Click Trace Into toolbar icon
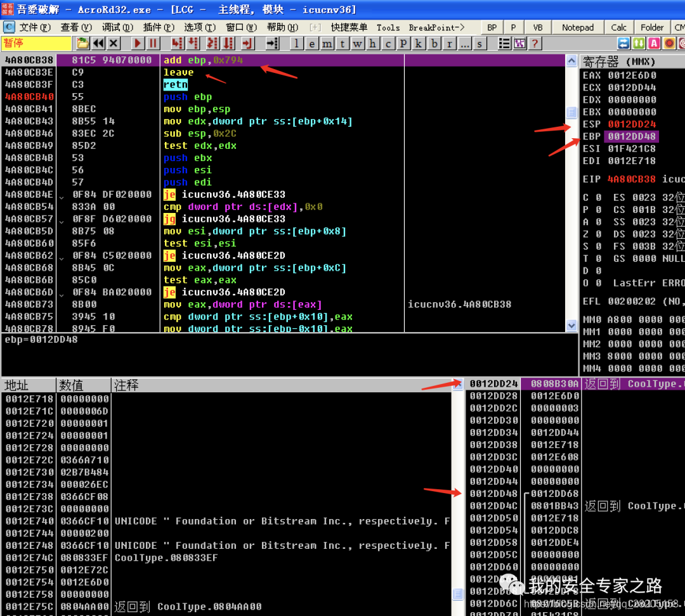Image resolution: width=685 pixels, height=616 pixels. (x=212, y=43)
